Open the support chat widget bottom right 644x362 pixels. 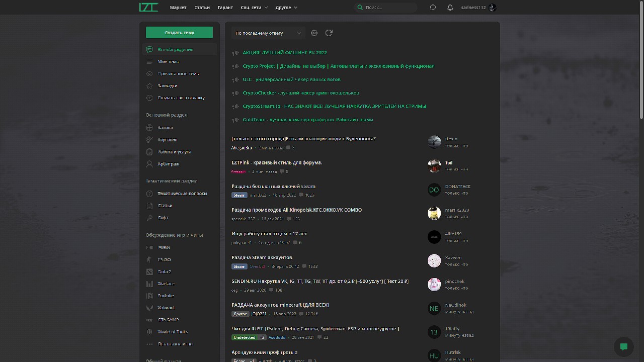click(623, 347)
